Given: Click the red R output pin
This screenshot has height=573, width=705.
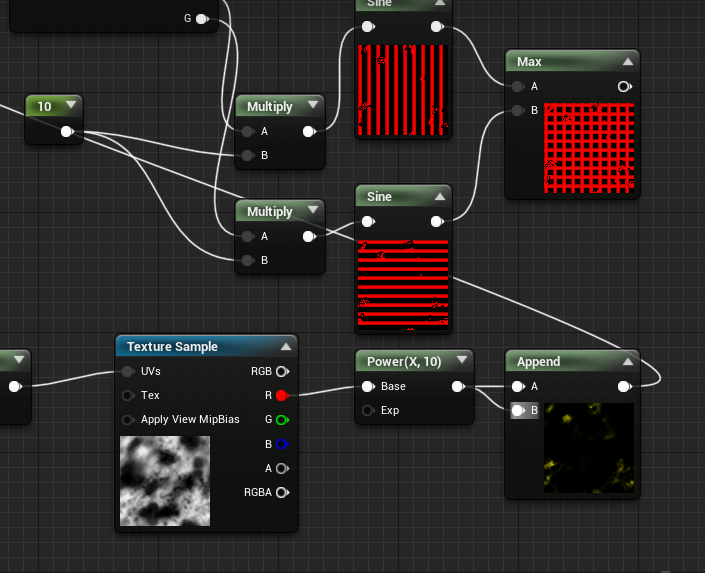Looking at the screenshot, I should (x=282, y=395).
